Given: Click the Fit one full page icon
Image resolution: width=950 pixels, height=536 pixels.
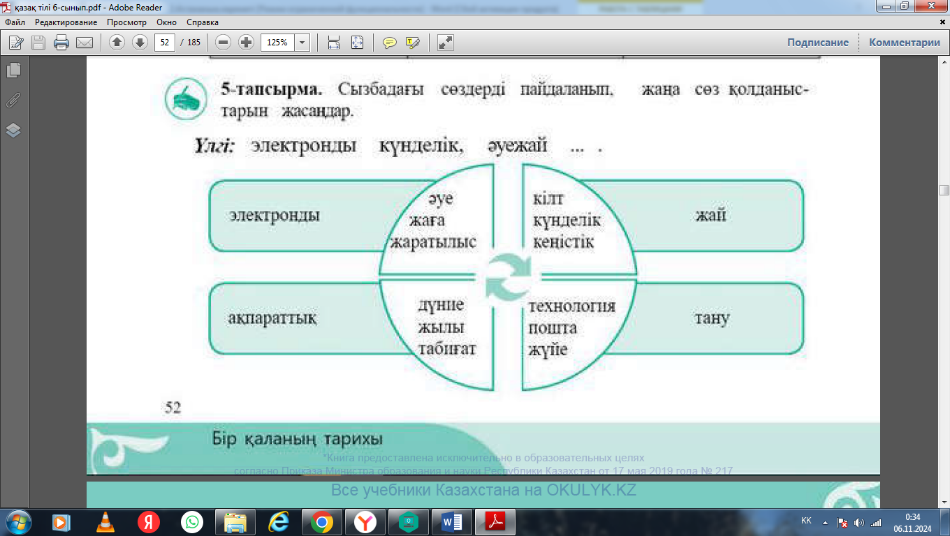Looking at the screenshot, I should [357, 42].
